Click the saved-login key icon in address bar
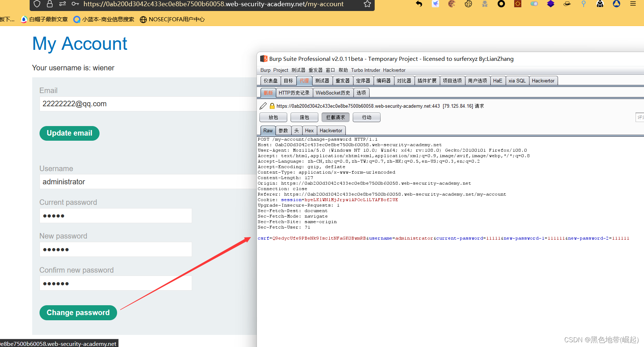 point(75,4)
